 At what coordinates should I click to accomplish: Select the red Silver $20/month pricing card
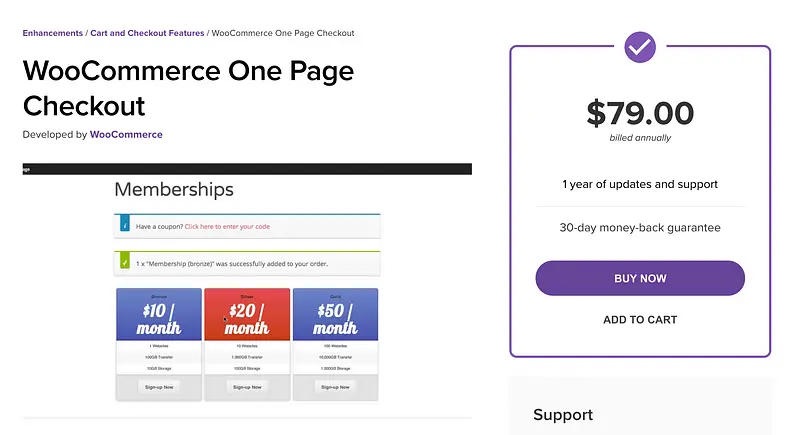coord(247,317)
